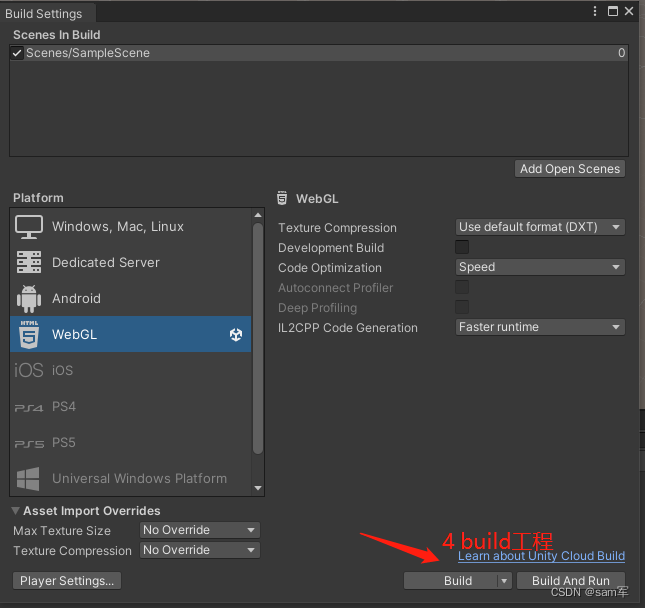Click the Scenes In Build heading
This screenshot has height=608, width=645.
click(x=57, y=35)
